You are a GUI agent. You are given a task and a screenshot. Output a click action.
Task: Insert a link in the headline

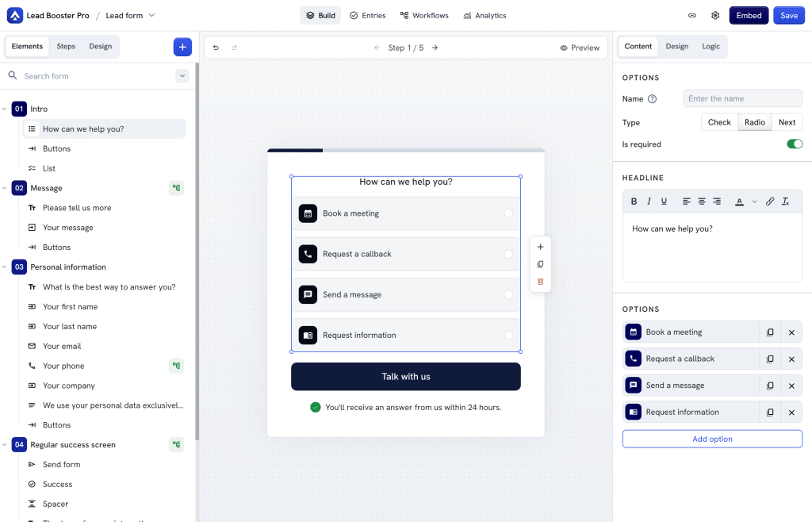pos(770,202)
